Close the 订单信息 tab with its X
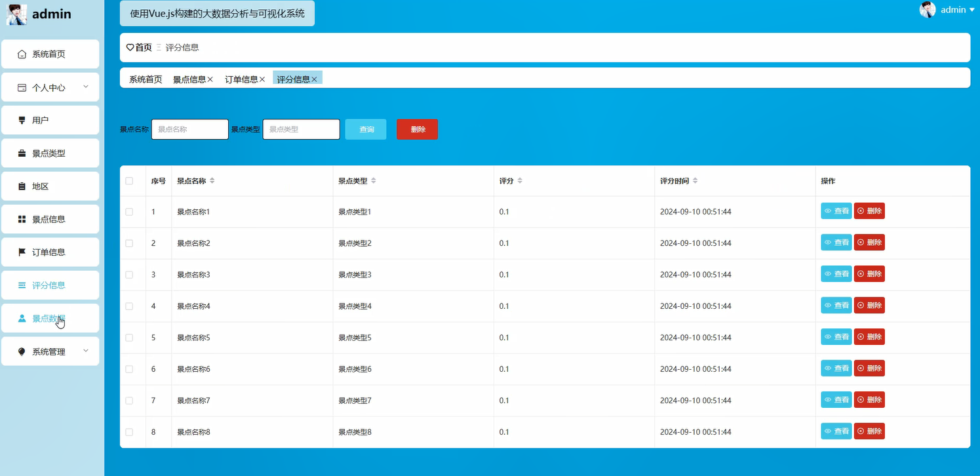The height and width of the screenshot is (476, 980). pos(262,79)
